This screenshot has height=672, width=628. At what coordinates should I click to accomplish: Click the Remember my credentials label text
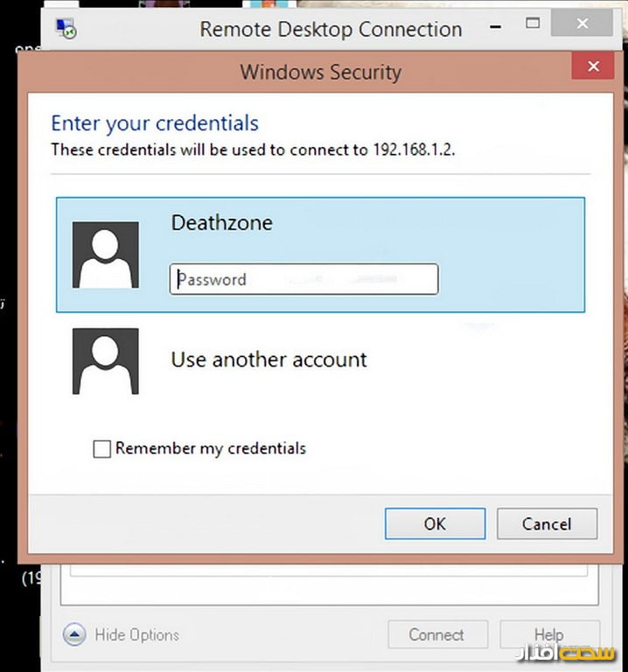tap(210, 449)
